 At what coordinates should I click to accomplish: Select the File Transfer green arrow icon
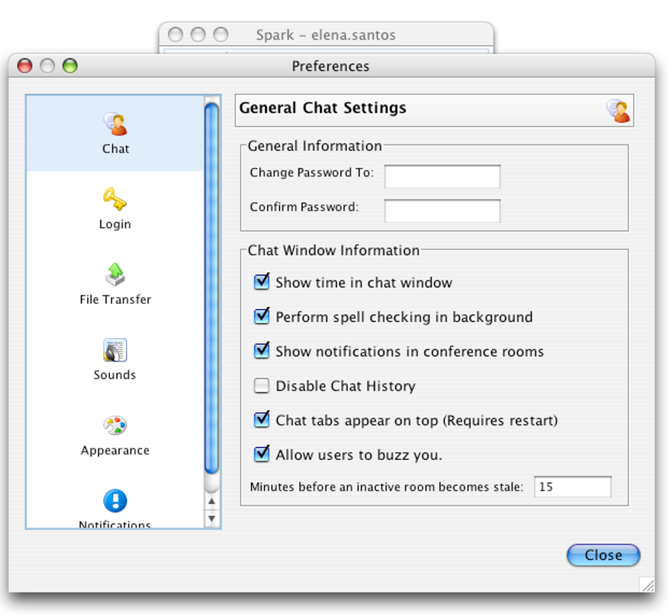coord(115,274)
